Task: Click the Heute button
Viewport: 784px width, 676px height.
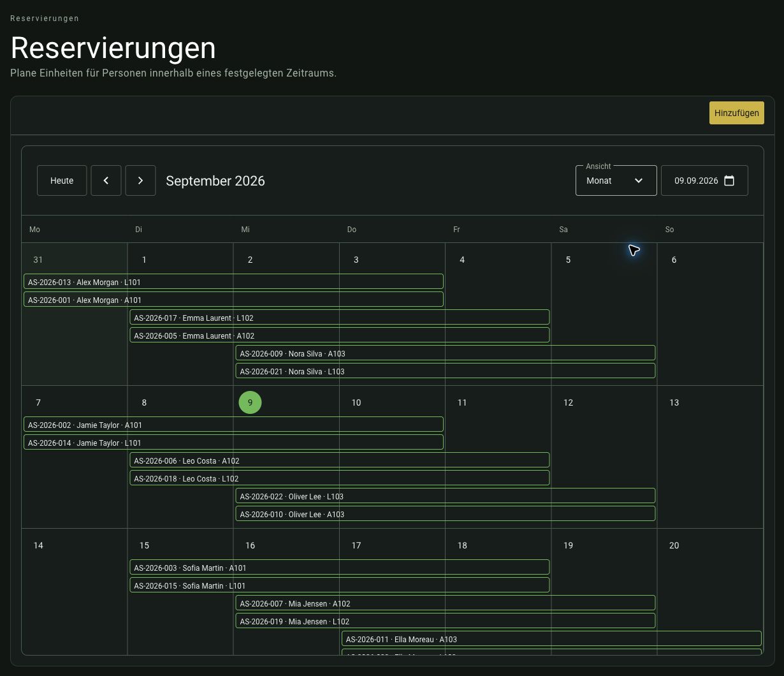Action: 62,180
